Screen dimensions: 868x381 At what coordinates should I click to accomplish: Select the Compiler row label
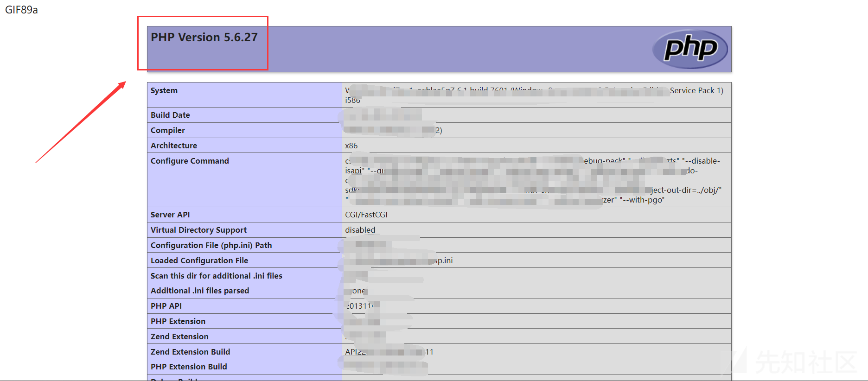coord(168,130)
